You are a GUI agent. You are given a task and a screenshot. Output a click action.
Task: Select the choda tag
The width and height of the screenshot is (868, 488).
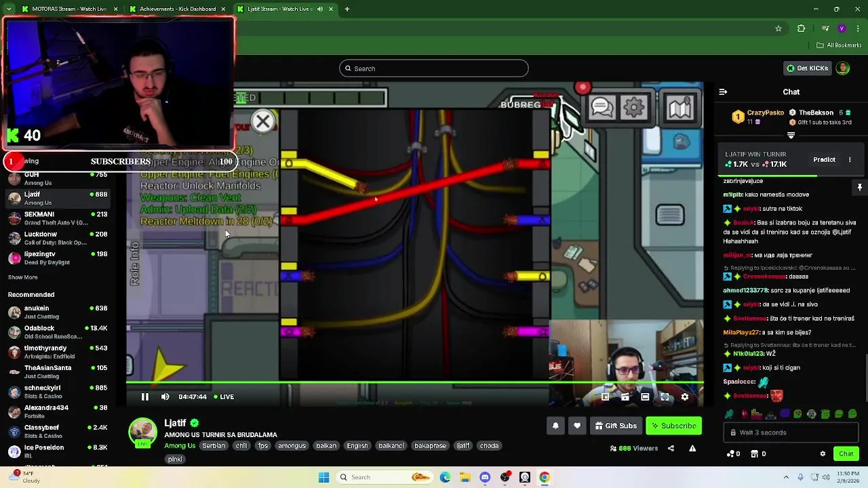490,445
